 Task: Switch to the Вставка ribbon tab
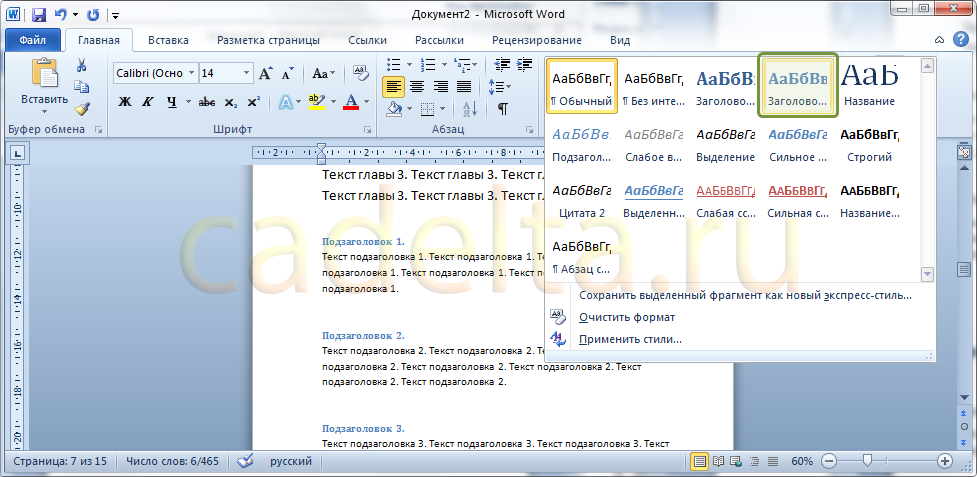(168, 40)
